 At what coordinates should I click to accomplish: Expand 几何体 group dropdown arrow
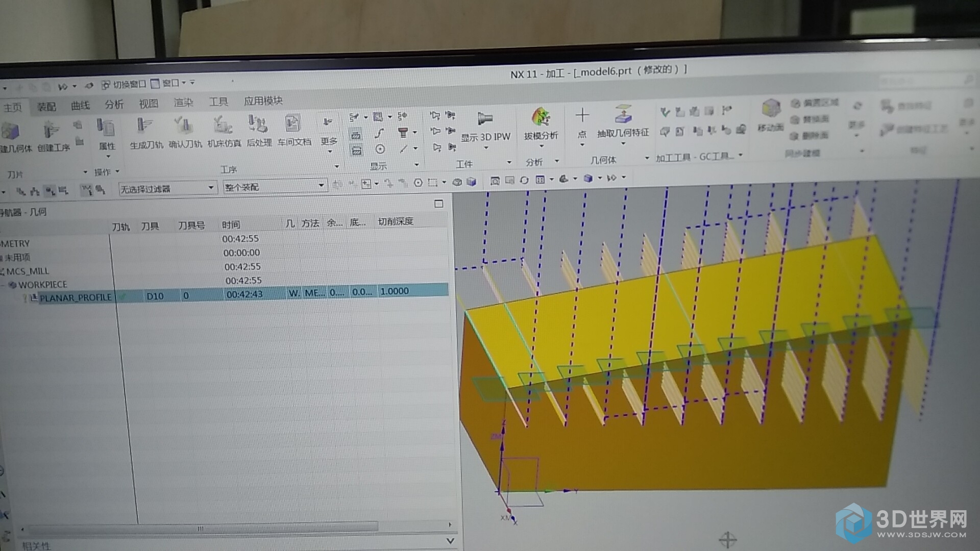click(647, 158)
